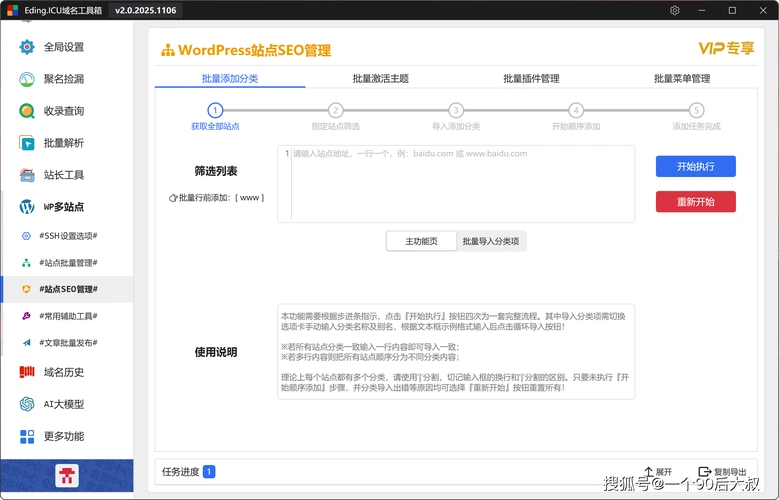This screenshot has width=779, height=500.
Task: Select step 2 指定站点筛选
Action: point(335,117)
